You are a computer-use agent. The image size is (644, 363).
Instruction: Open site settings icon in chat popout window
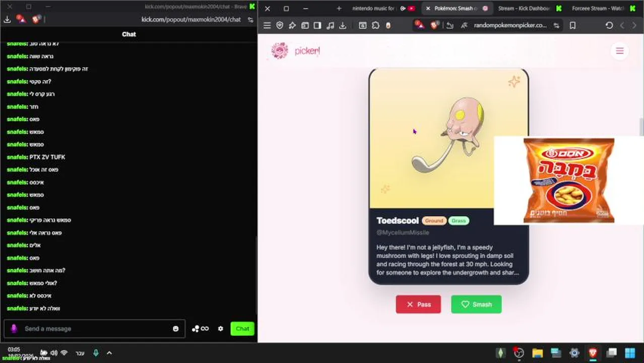click(x=250, y=19)
